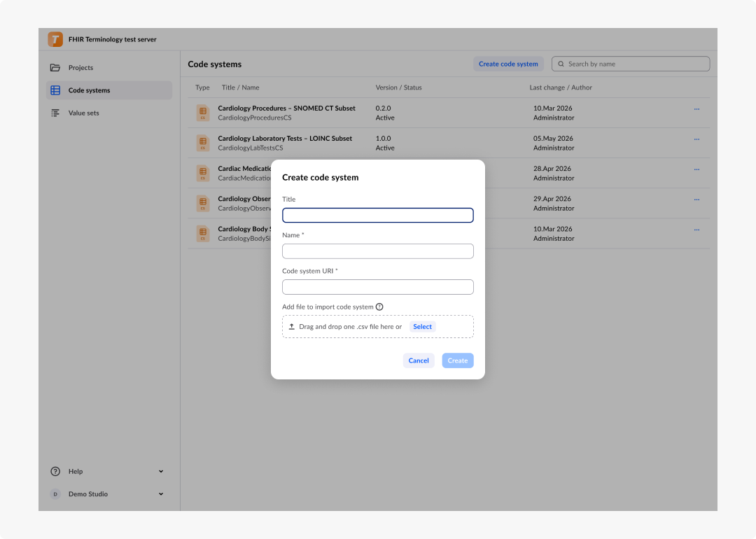The width and height of the screenshot is (756, 539).
Task: Click Cardiology Procedures – SNOMED CT Subset title
Action: point(286,108)
